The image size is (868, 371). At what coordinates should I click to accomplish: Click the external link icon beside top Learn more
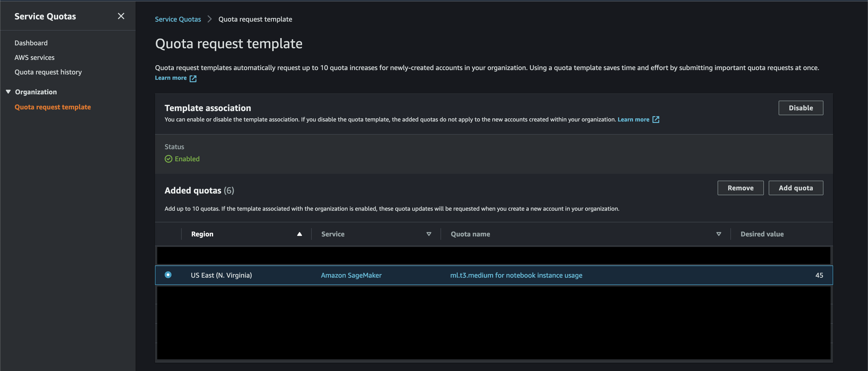tap(193, 78)
